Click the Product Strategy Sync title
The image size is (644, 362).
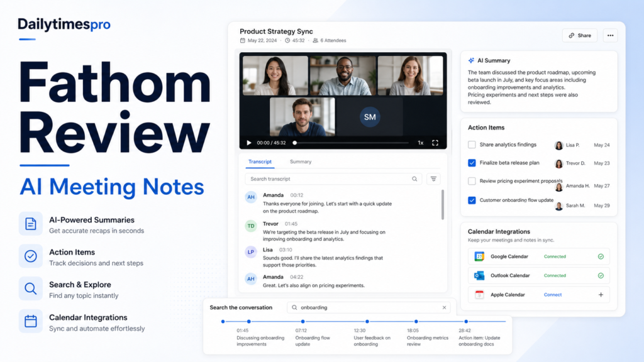pyautogui.click(x=277, y=31)
